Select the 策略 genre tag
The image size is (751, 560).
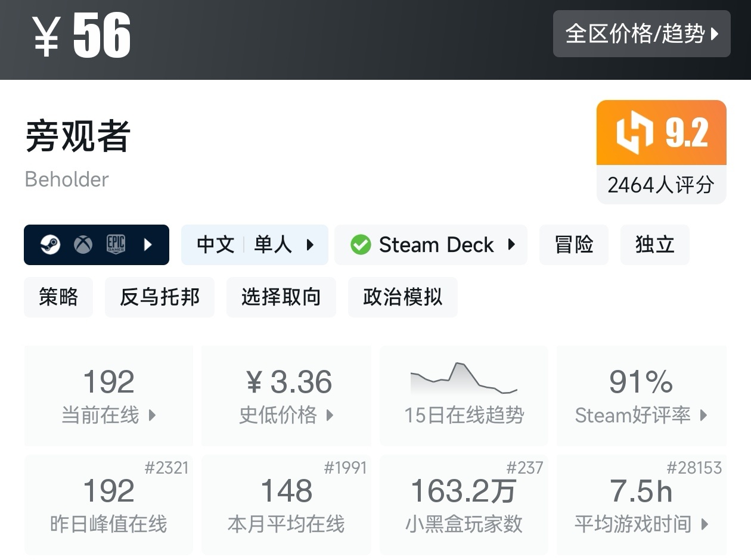(58, 297)
